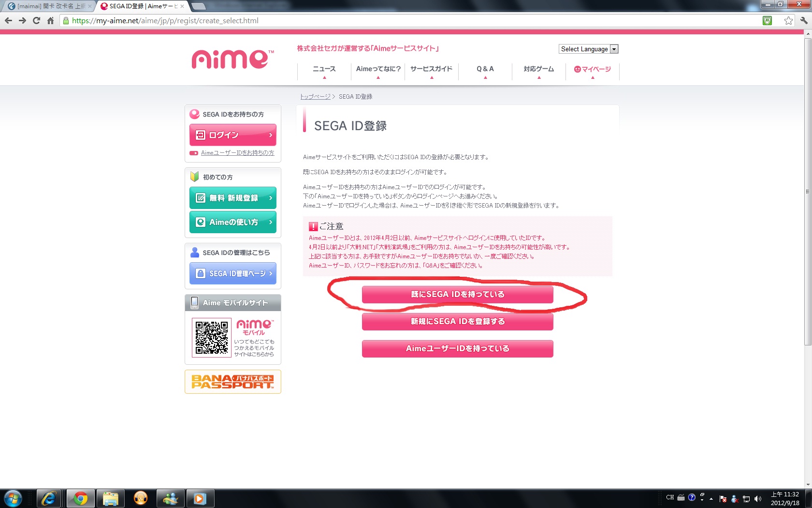The image size is (812, 508).
Task: Open the Select Language dropdown
Action: tap(588, 49)
